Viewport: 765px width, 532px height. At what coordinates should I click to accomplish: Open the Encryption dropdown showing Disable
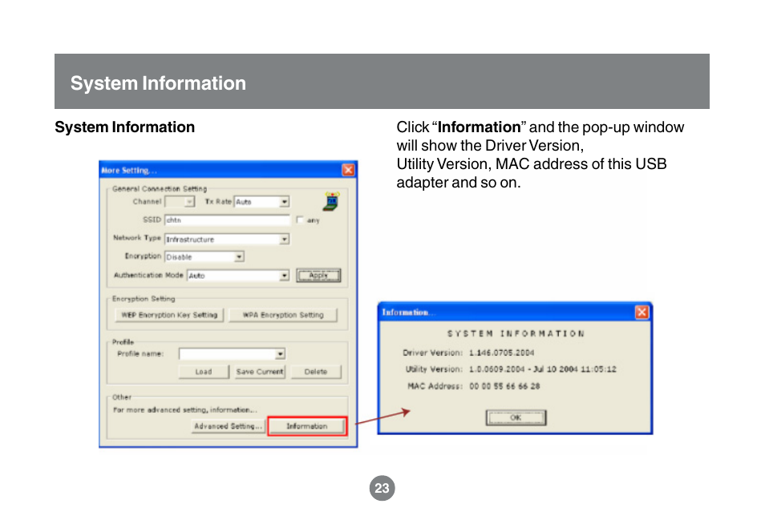pos(239,256)
